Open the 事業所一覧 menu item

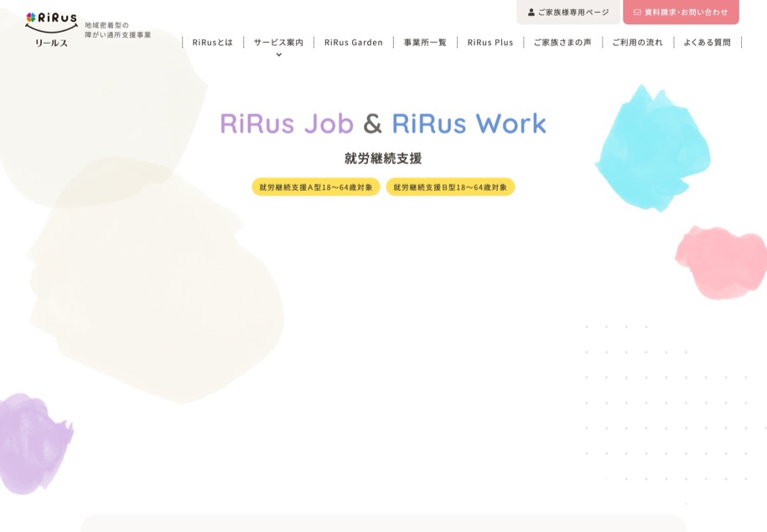425,43
